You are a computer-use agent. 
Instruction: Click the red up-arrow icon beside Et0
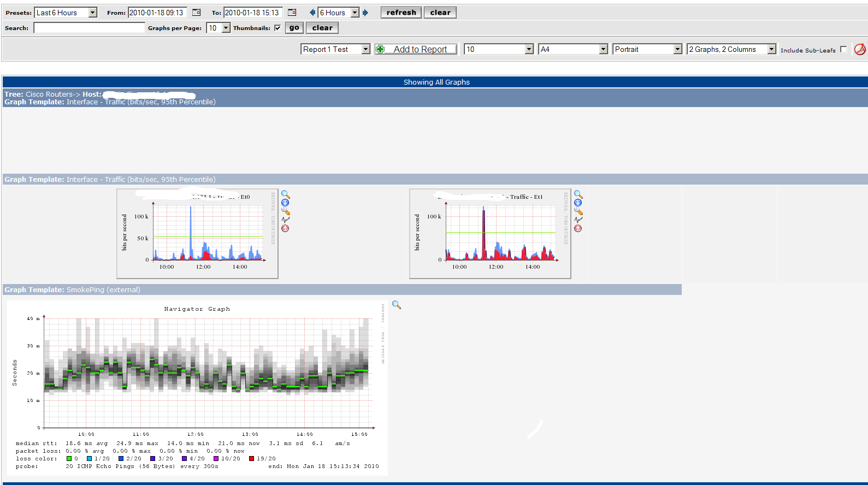[x=285, y=228]
